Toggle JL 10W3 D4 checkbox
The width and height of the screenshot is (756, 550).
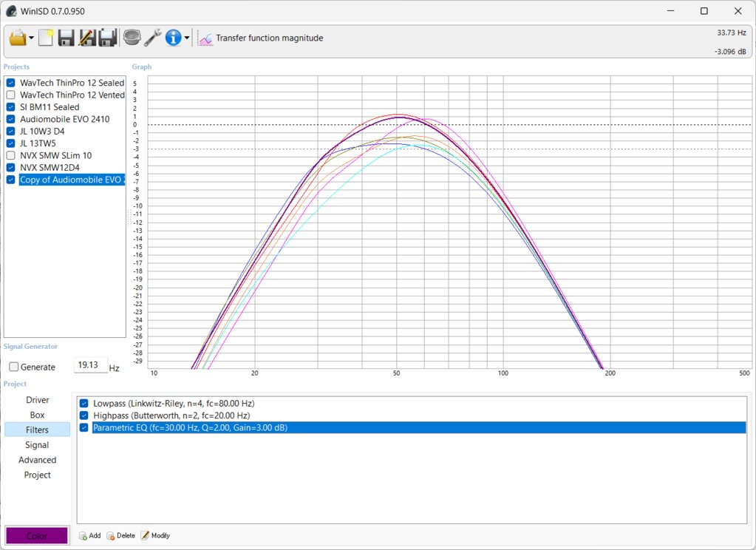[10, 132]
